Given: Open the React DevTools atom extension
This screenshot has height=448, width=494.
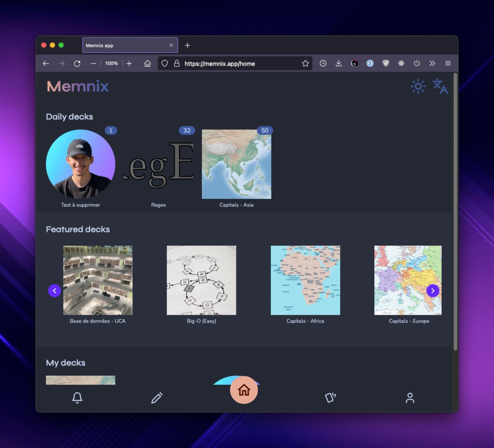Looking at the screenshot, I should tap(401, 63).
